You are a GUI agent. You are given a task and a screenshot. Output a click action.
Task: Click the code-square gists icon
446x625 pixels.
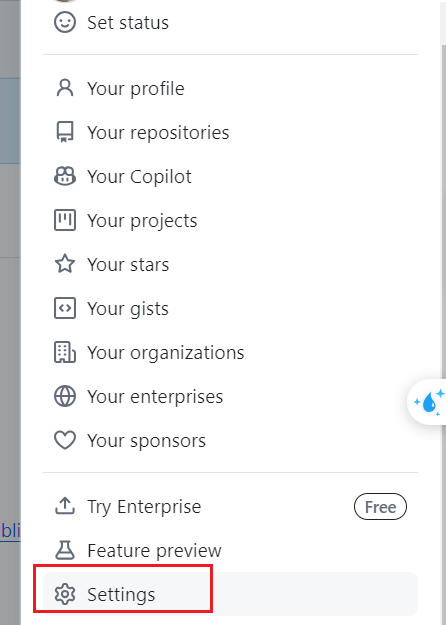(x=65, y=308)
